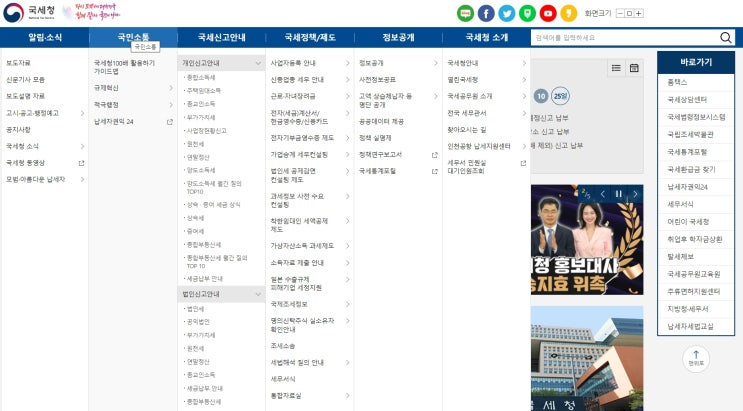Screen dimensions: 743x411
Task: Open external link icon beside 정책연구보고서
Action: 435,155
